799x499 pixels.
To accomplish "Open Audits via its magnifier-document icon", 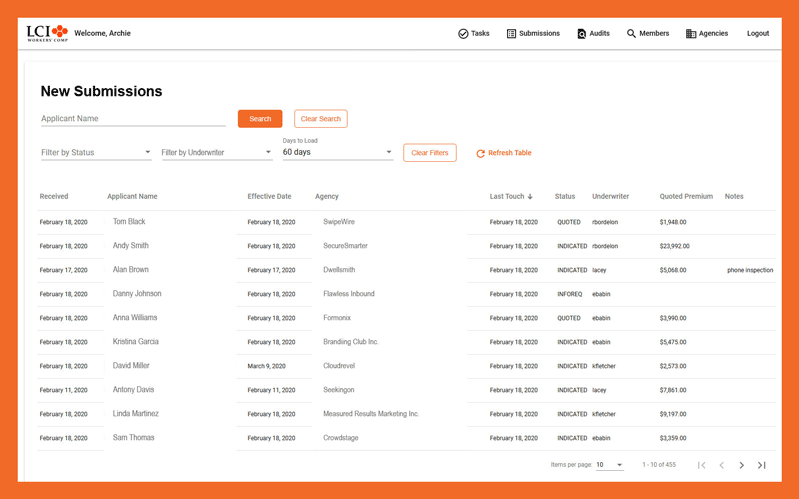I will point(581,34).
